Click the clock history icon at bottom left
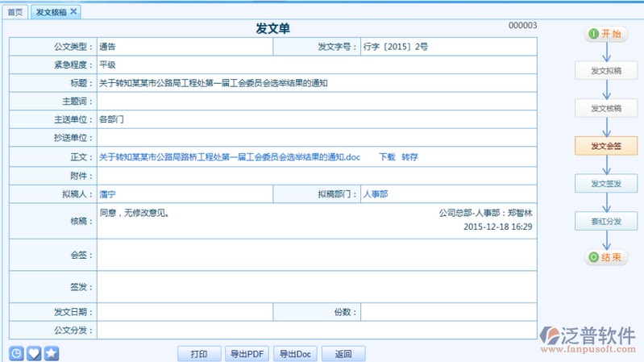The width and height of the screenshot is (644, 362). pyautogui.click(x=16, y=353)
